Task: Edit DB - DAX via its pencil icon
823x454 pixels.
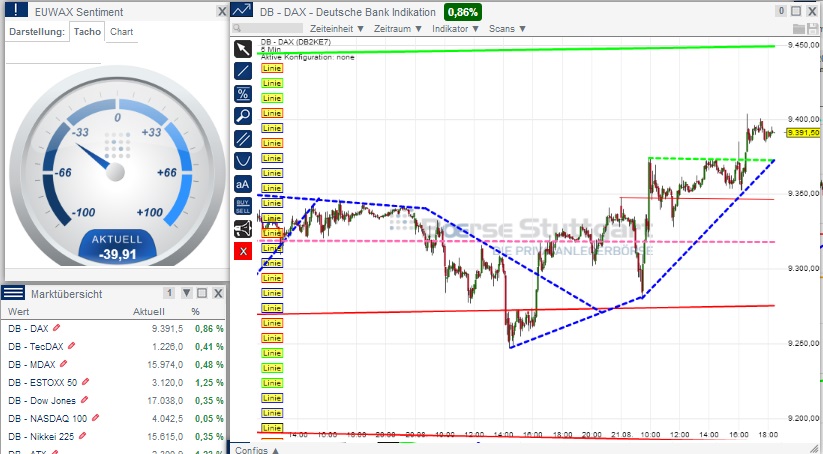Action: pos(57,328)
